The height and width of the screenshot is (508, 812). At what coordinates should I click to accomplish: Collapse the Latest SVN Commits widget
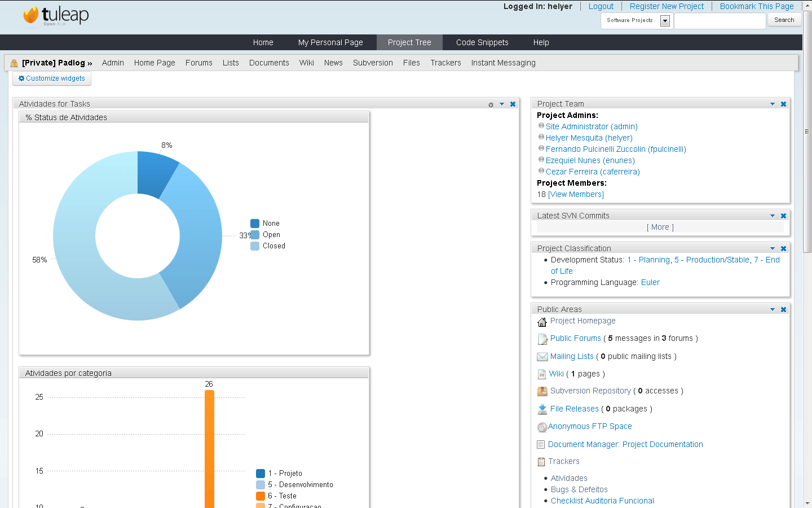point(773,216)
